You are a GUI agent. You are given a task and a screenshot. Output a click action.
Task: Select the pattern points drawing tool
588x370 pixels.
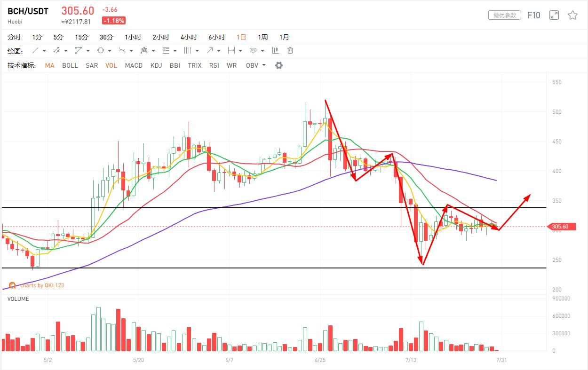tap(144, 50)
